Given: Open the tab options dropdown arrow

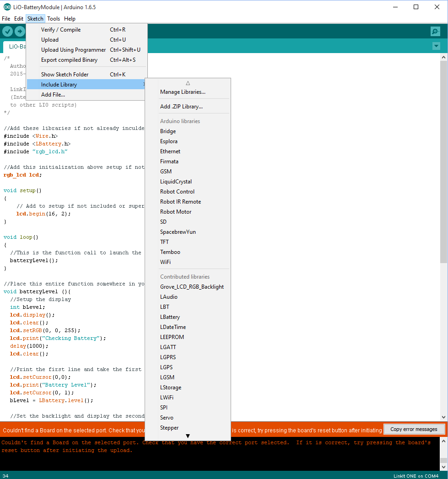Looking at the screenshot, I should point(437,46).
